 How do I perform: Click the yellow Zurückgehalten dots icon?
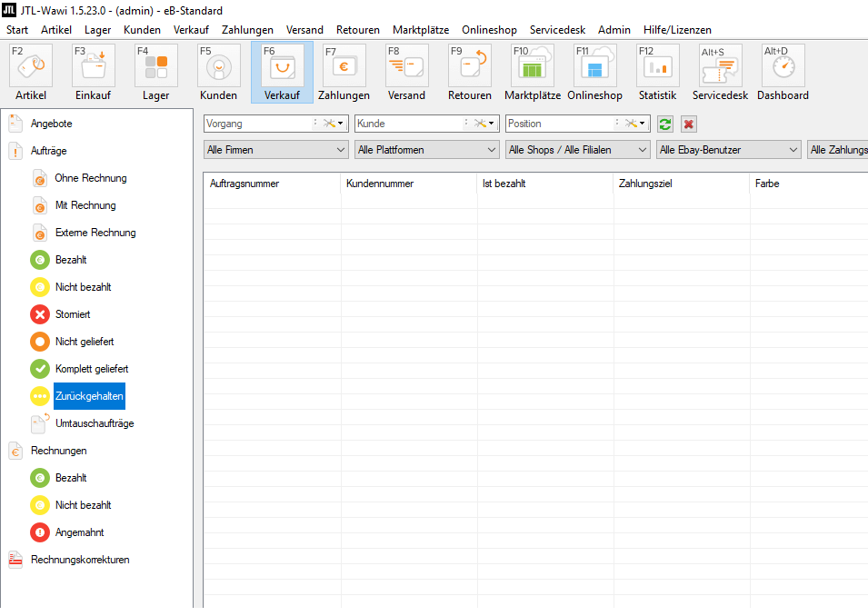coord(40,396)
